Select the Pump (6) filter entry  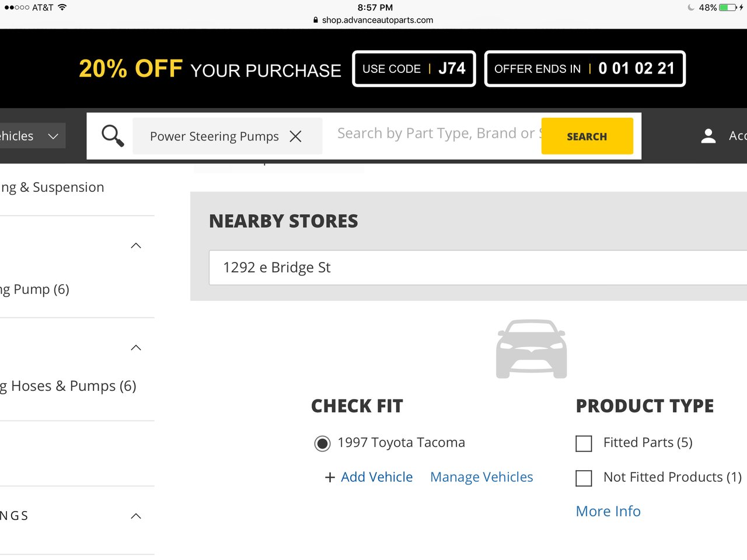(34, 289)
